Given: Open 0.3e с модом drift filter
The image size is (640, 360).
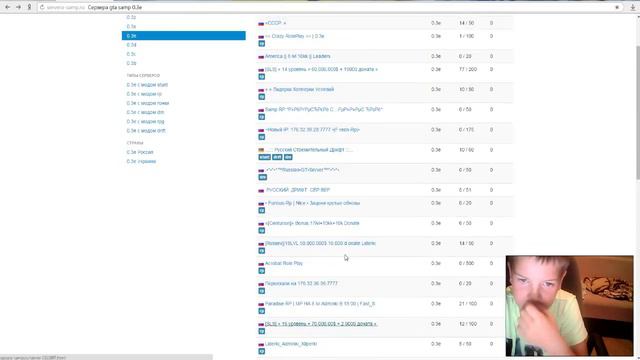Looking at the screenshot, I should [146, 131].
